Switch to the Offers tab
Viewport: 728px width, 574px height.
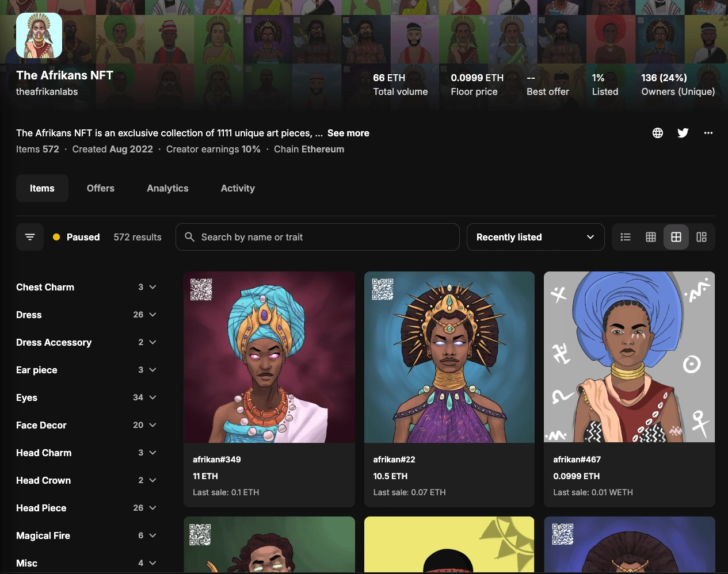pos(101,188)
